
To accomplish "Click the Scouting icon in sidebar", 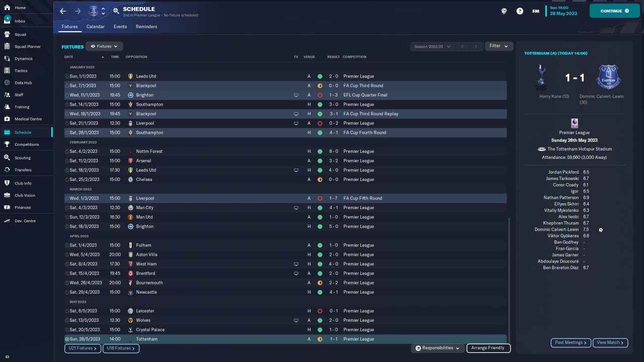I will (x=7, y=158).
